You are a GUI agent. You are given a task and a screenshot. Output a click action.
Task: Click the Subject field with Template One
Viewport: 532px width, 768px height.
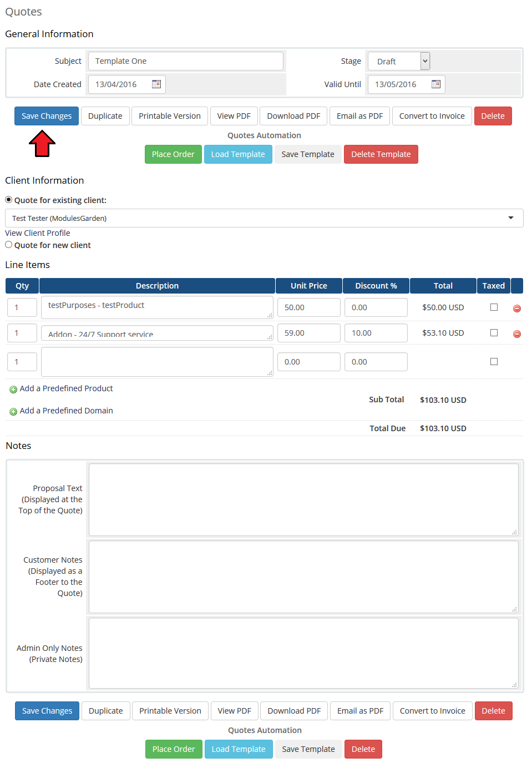(186, 61)
